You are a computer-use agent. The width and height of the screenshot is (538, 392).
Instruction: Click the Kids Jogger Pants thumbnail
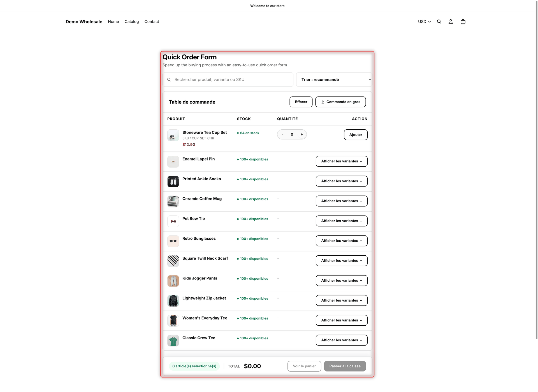[x=173, y=281]
